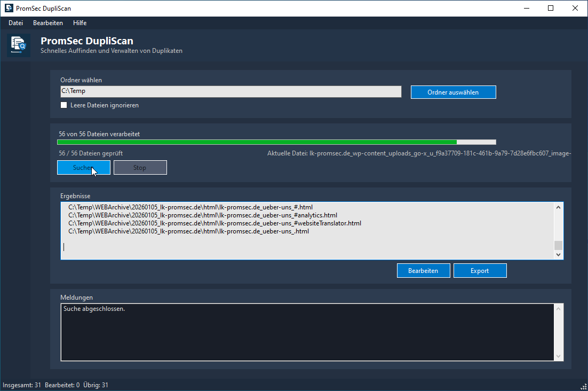Select result line ending ueber-uns_#analytics.html
The image size is (588, 391).
[203, 215]
